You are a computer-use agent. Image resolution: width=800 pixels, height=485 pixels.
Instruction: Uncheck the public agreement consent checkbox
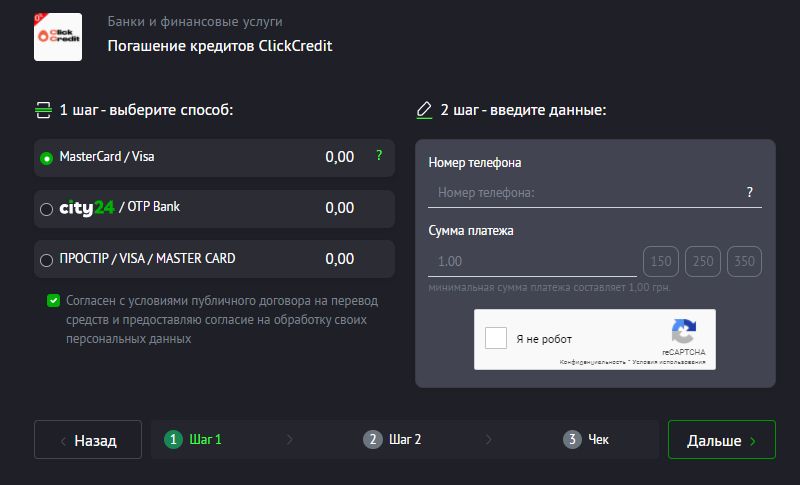pyautogui.click(x=53, y=300)
